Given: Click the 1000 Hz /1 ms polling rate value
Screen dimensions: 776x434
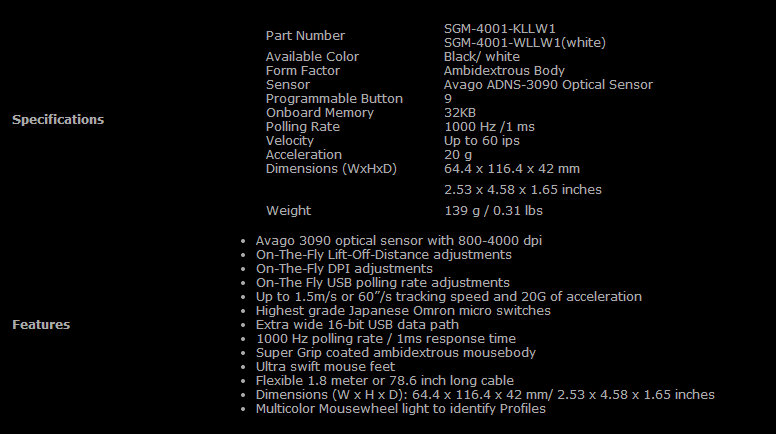Looking at the screenshot, I should (x=490, y=127).
